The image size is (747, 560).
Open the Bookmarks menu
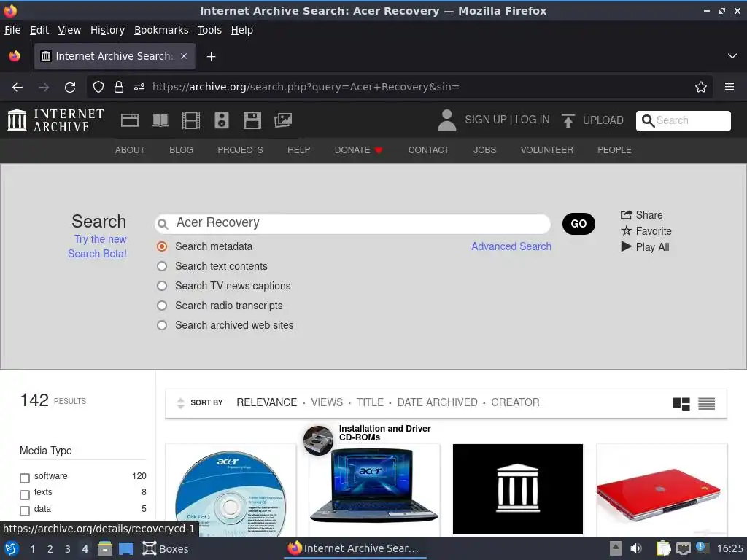[x=161, y=30]
